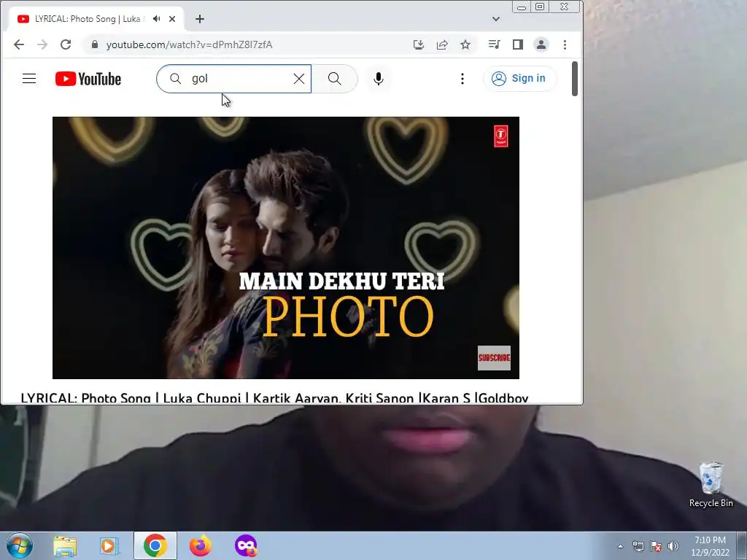This screenshot has width=747, height=560.
Task: Show hidden system tray icons
Action: pos(620,547)
